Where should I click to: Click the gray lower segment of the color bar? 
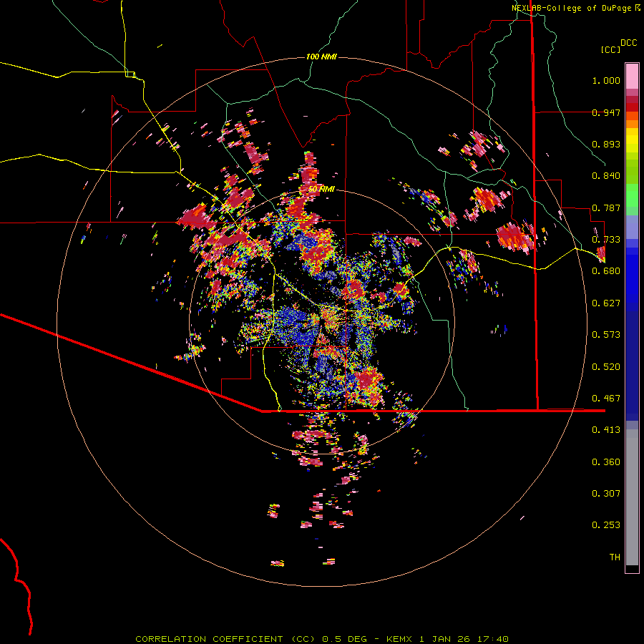point(632,497)
